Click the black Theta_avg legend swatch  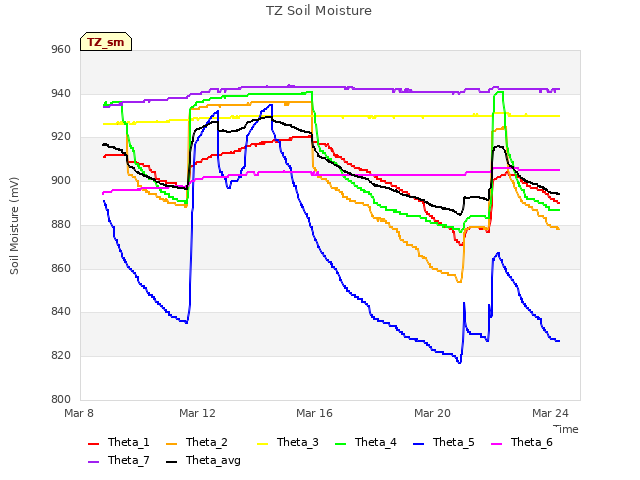click(x=172, y=462)
